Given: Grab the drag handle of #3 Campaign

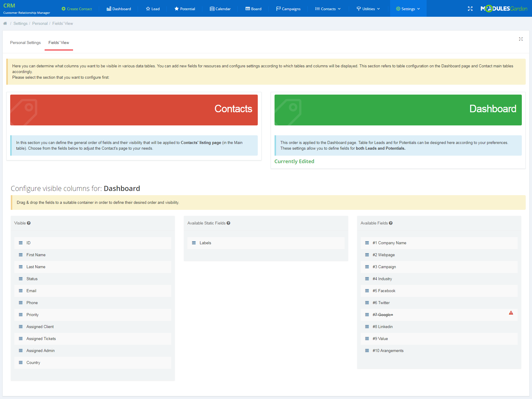Looking at the screenshot, I should click(x=367, y=267).
